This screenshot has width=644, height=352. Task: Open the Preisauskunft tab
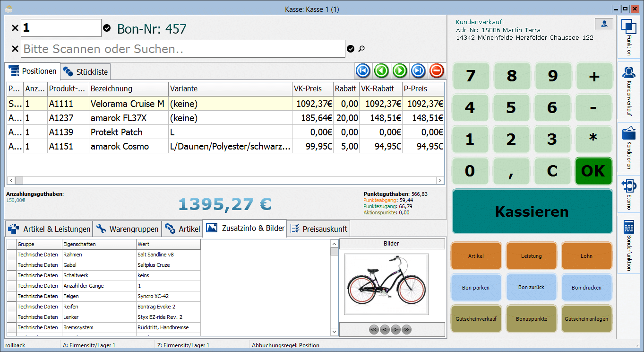coord(319,229)
